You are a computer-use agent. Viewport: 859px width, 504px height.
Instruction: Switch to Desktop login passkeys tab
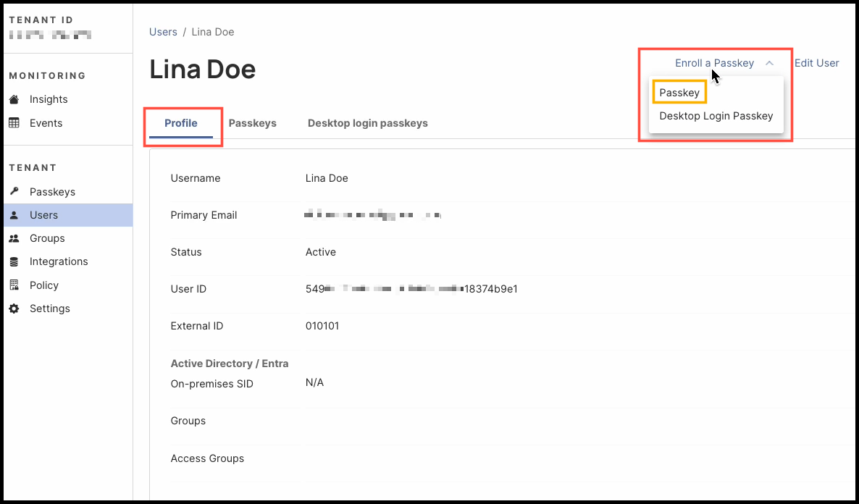(367, 123)
